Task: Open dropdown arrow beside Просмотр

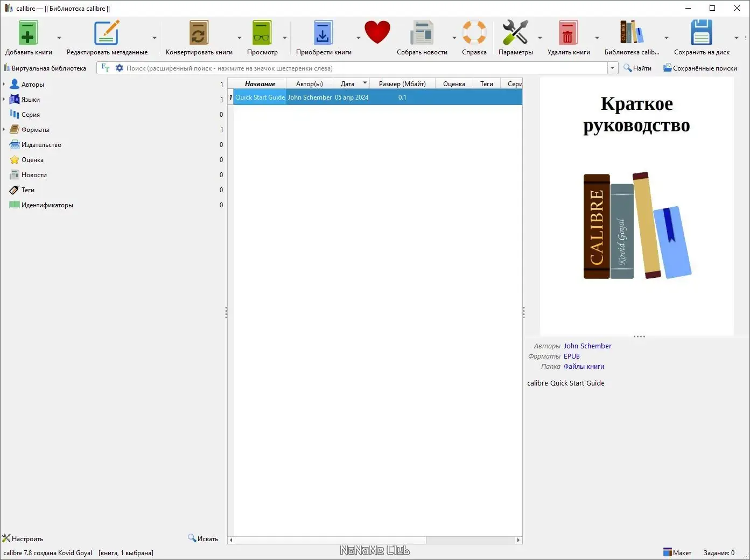Action: tap(285, 38)
